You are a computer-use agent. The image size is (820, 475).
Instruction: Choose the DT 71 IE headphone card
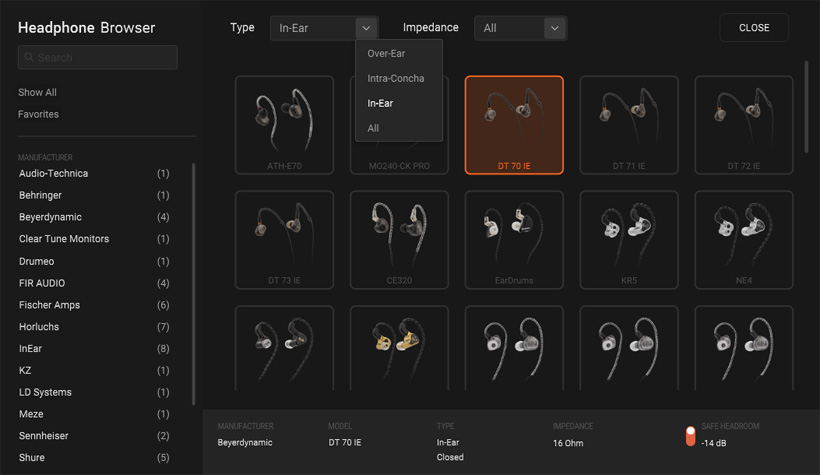(629, 125)
